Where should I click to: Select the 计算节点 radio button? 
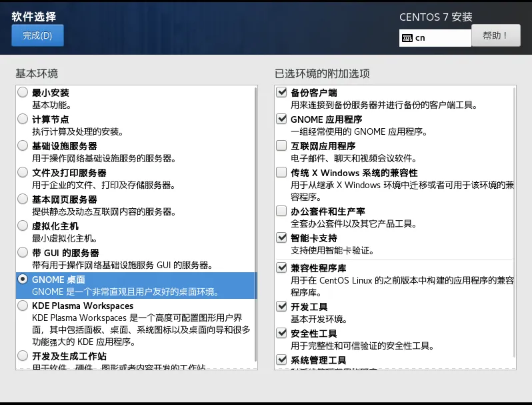point(23,119)
